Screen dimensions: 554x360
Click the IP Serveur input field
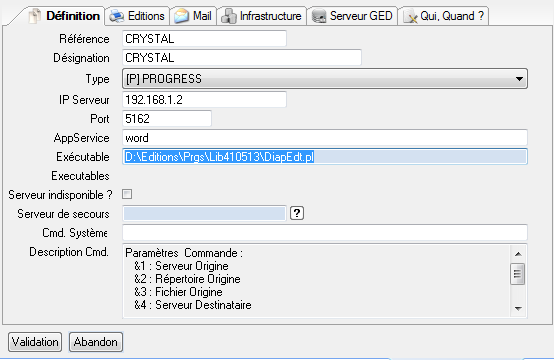204,100
